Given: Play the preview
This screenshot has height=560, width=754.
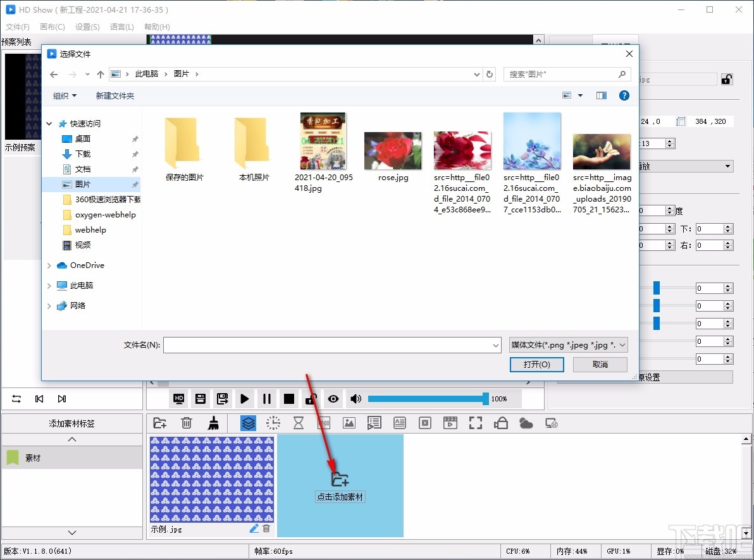Looking at the screenshot, I should click(x=244, y=398).
